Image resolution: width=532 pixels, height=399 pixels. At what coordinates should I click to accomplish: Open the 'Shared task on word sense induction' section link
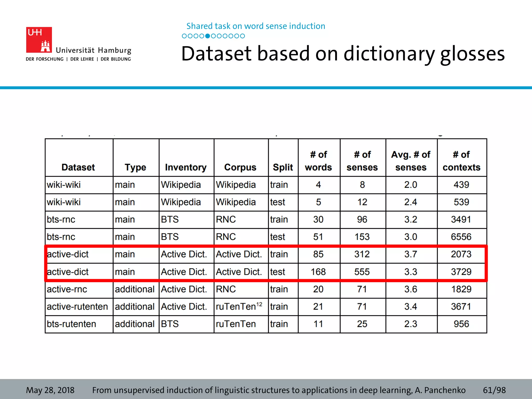pyautogui.click(x=256, y=26)
